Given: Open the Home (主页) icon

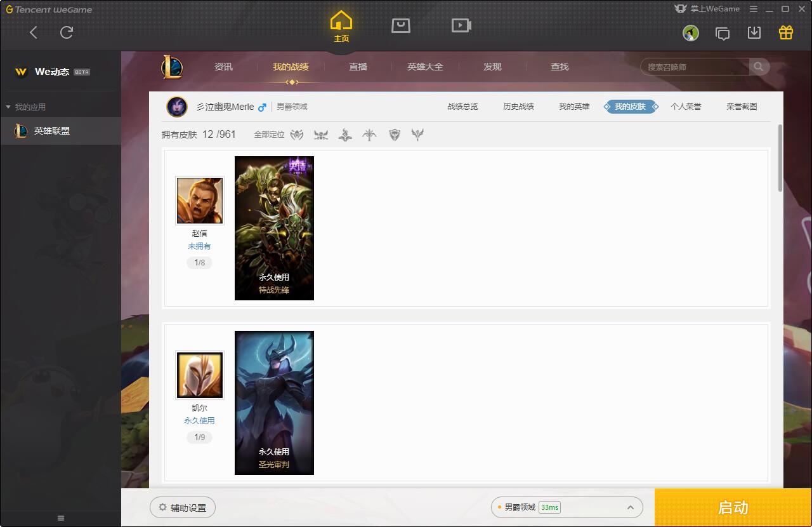Looking at the screenshot, I should click(x=341, y=27).
